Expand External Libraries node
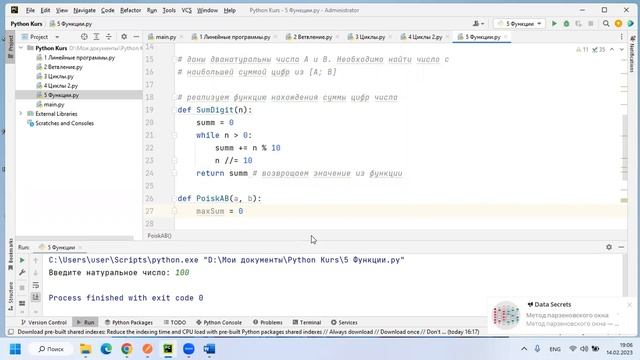The image size is (640, 360). coord(21,113)
